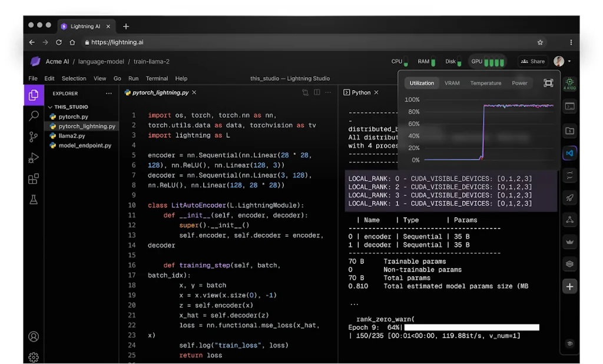
Task: Open the Explorer more actions menu
Action: [x=108, y=93]
